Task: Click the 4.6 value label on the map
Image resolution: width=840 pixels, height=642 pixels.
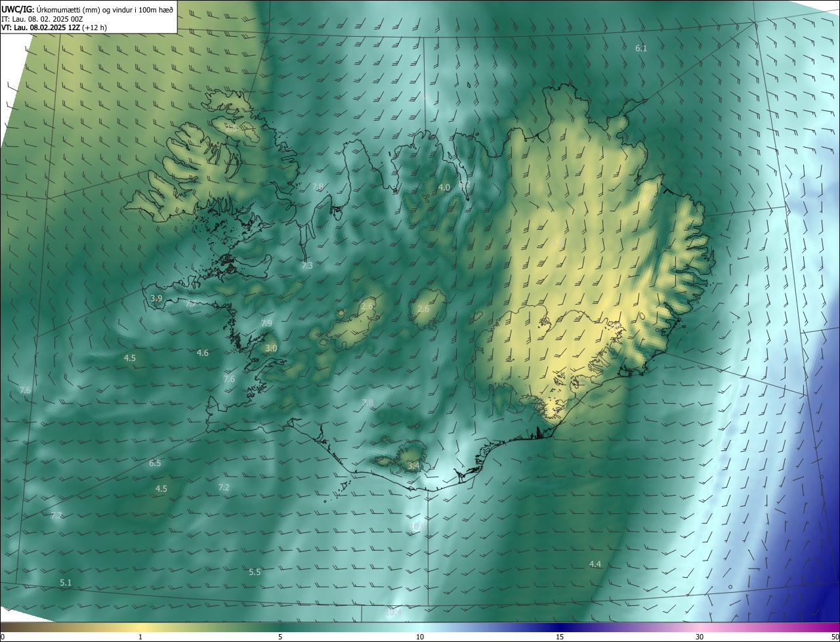Action: point(203,353)
